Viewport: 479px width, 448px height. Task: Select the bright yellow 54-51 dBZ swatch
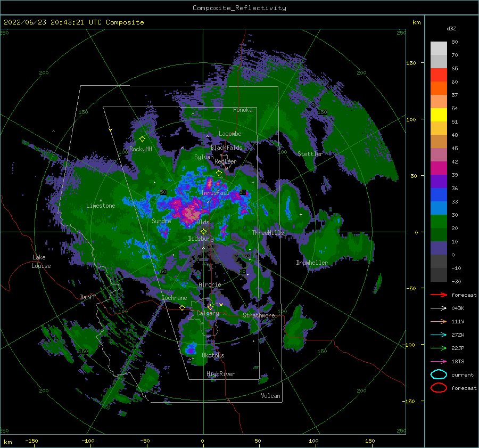pos(439,115)
